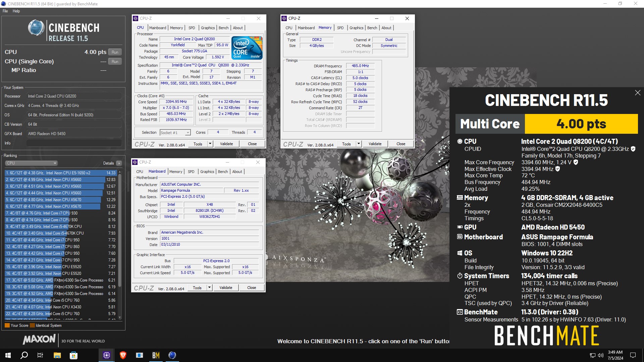Click the Details label in Ranking
Viewport: 644px width, 362px height.
point(108,163)
